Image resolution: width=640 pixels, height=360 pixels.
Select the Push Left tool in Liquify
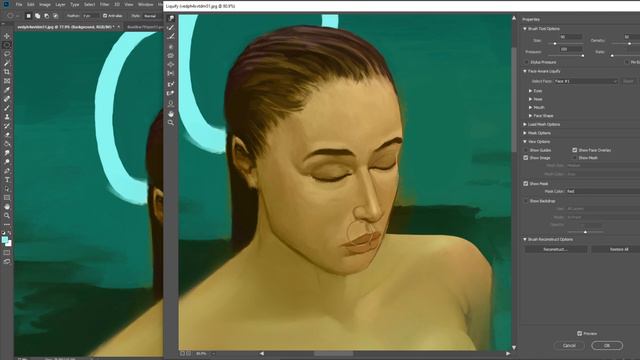[x=171, y=73]
